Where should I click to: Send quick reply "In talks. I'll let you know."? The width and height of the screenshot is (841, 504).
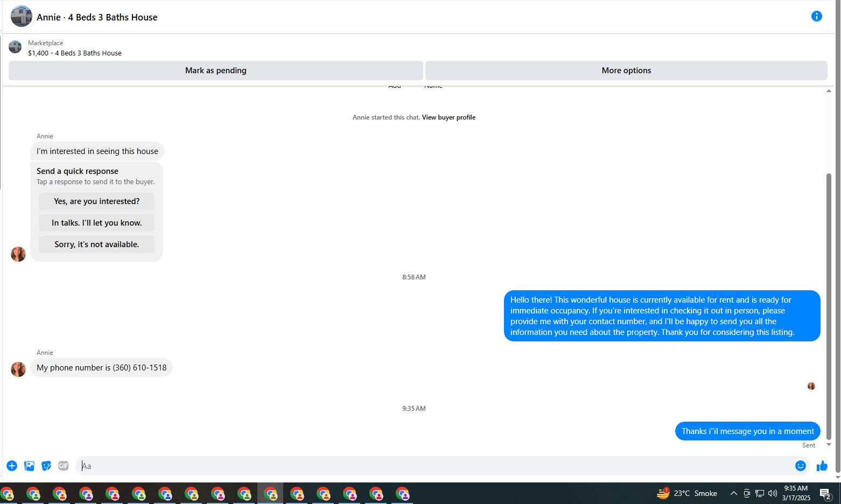pyautogui.click(x=97, y=223)
